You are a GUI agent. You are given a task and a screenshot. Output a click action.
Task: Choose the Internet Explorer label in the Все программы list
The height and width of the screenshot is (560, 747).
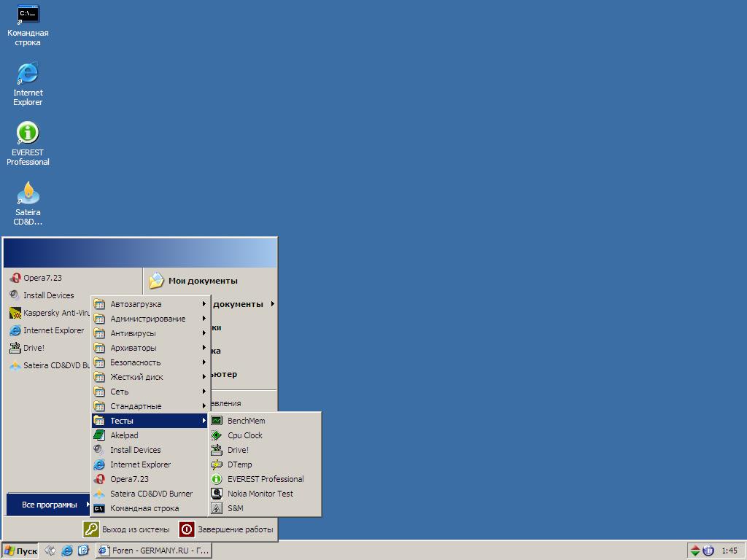141,464
